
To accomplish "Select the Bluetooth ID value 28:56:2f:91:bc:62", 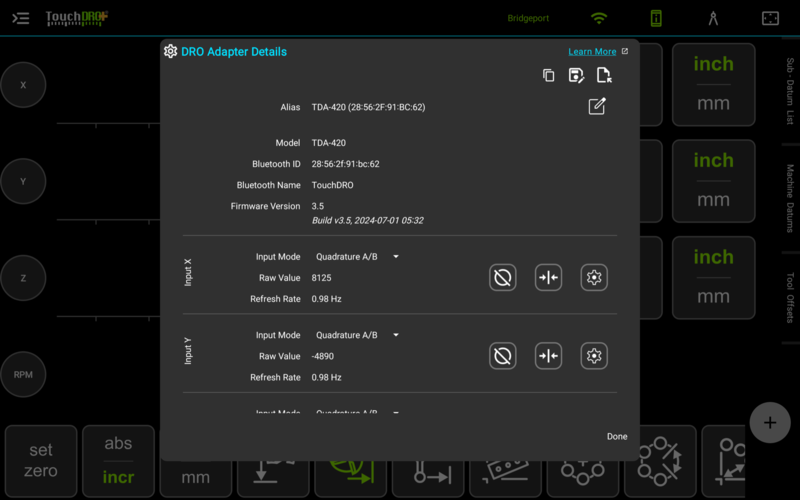I will 345,164.
